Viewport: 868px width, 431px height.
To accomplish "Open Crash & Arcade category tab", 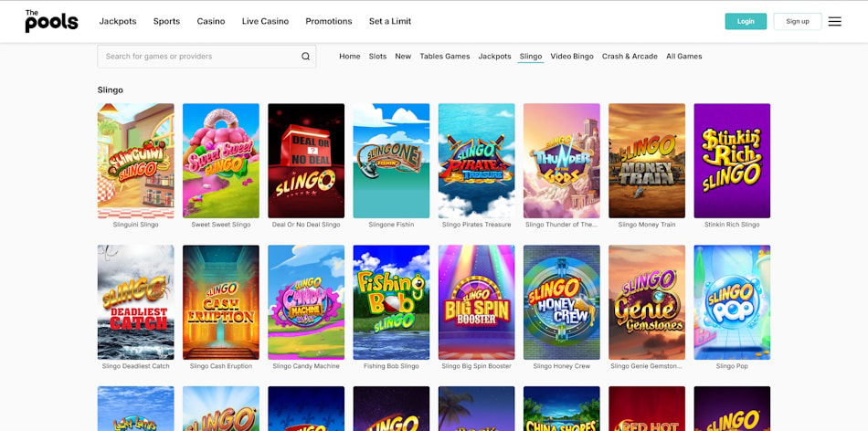I will 630,57.
